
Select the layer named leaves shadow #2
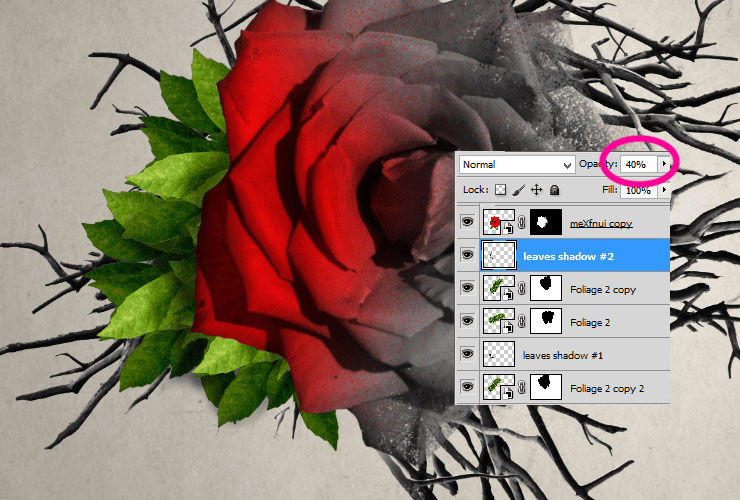click(568, 256)
